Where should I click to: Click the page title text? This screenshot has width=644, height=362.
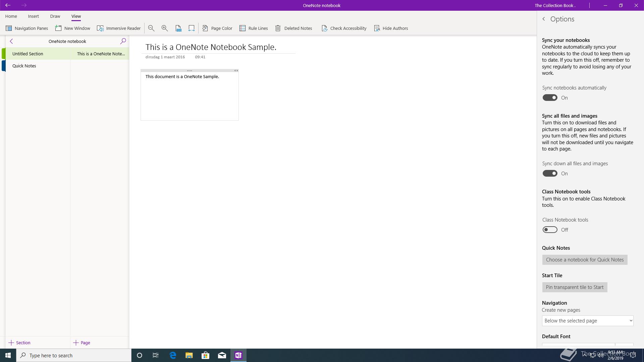[211, 47]
